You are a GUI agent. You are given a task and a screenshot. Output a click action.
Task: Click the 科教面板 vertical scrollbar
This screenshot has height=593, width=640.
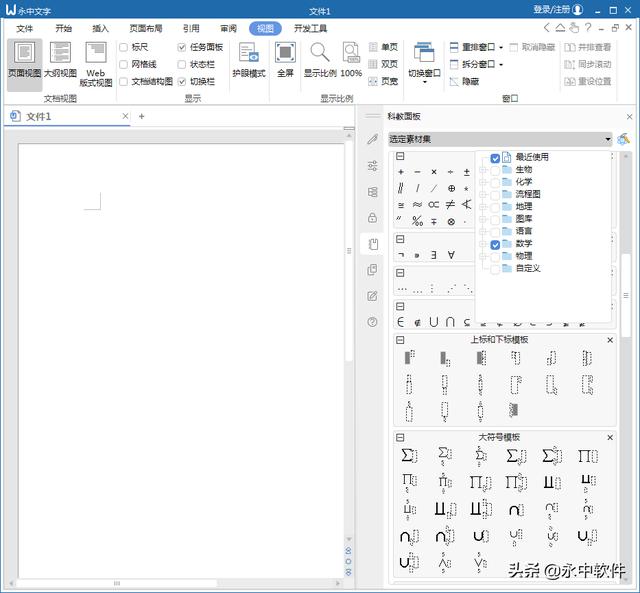click(x=626, y=295)
